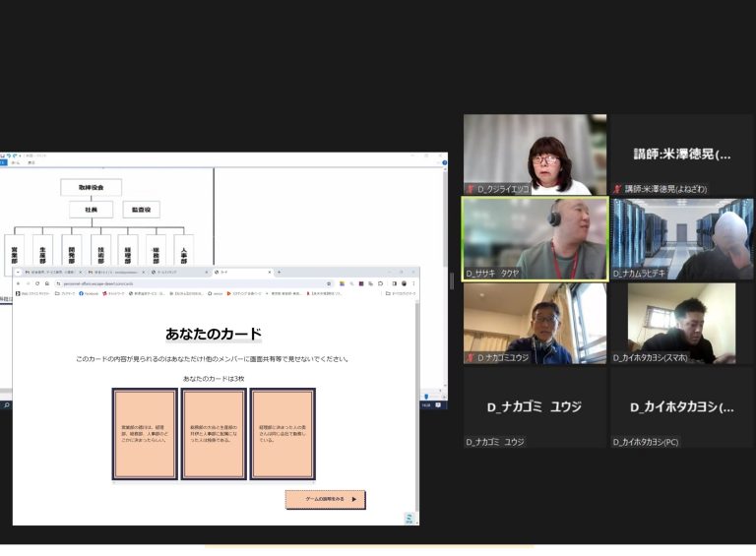The height and width of the screenshot is (556, 756).
Task: Click the third card about 経理部
Action: 283,434
